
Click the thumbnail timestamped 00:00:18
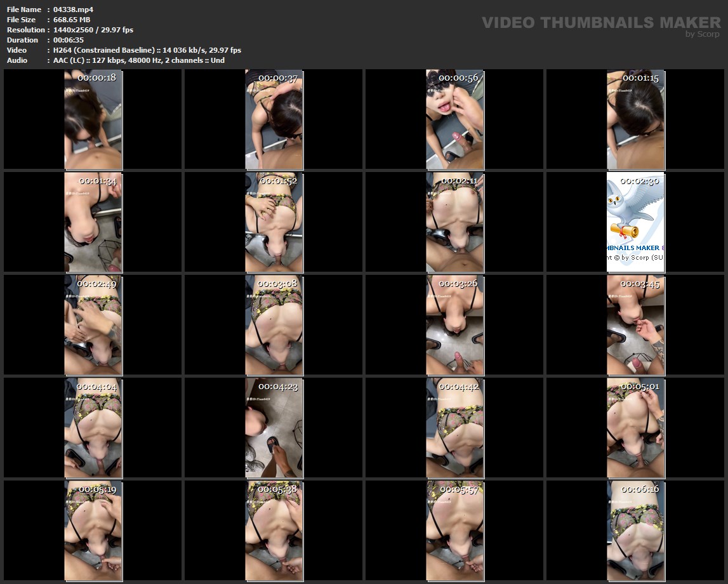93,119
